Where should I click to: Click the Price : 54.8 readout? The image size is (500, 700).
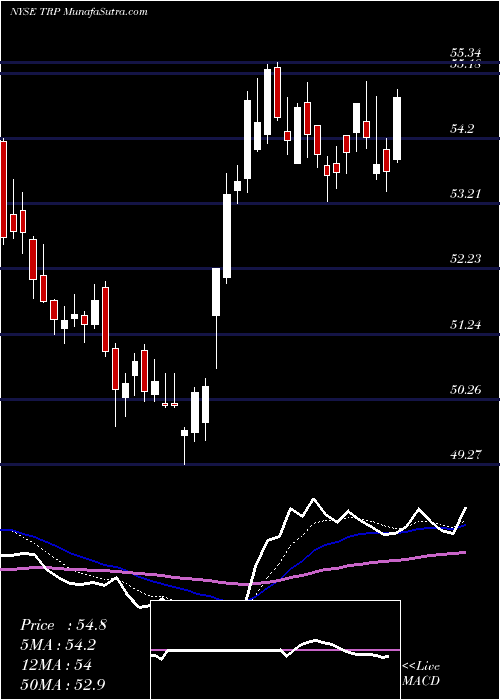[63, 625]
